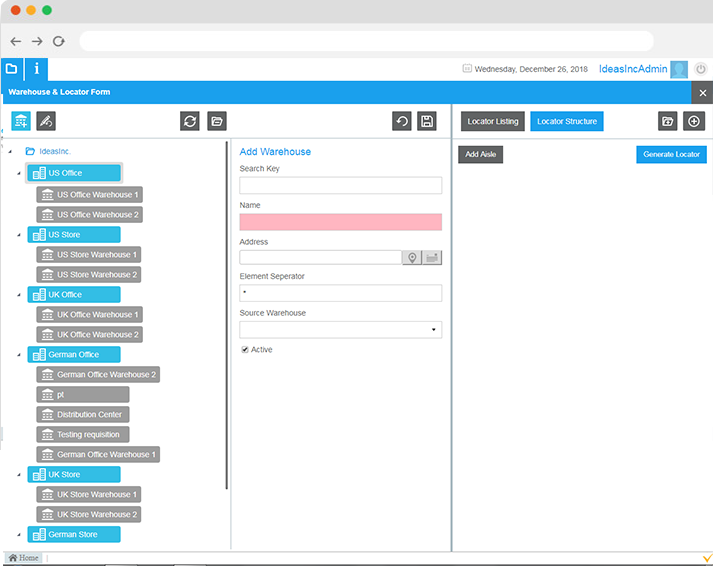Image resolution: width=713 pixels, height=566 pixels.
Task: Refresh the warehouse tree
Action: [x=190, y=121]
